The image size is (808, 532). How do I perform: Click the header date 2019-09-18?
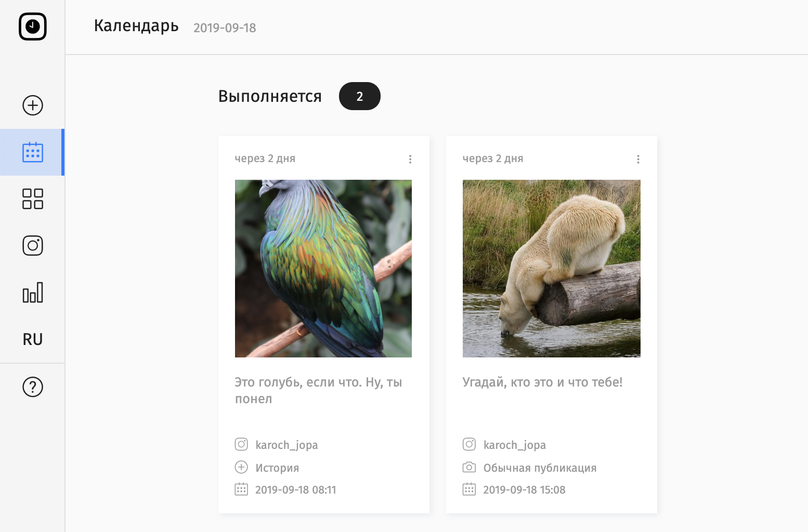click(x=225, y=28)
